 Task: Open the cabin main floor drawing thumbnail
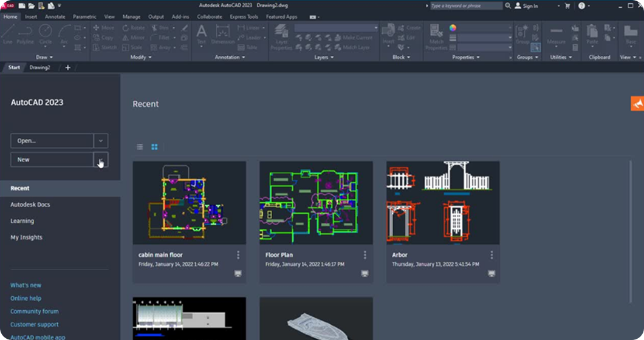[x=190, y=203]
